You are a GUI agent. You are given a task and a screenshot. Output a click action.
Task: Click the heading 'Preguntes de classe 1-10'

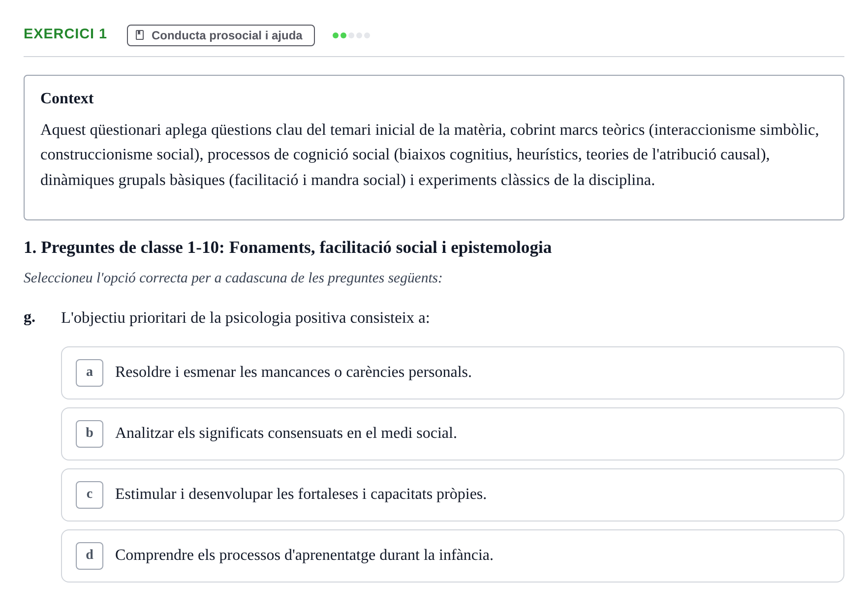[287, 247]
